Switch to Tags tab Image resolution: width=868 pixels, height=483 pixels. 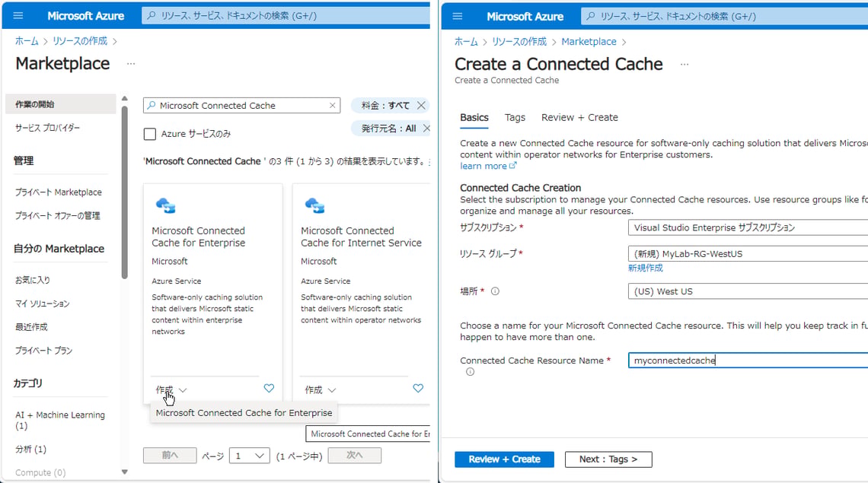click(515, 117)
